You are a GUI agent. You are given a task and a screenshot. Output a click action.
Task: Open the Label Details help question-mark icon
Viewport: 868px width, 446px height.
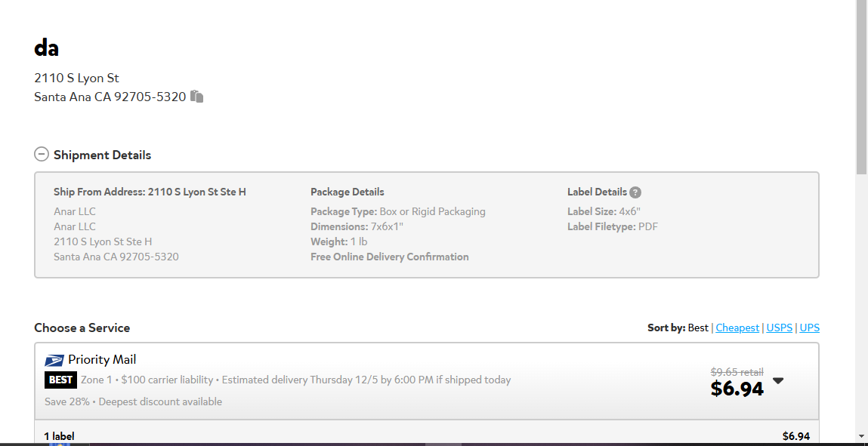pyautogui.click(x=635, y=192)
